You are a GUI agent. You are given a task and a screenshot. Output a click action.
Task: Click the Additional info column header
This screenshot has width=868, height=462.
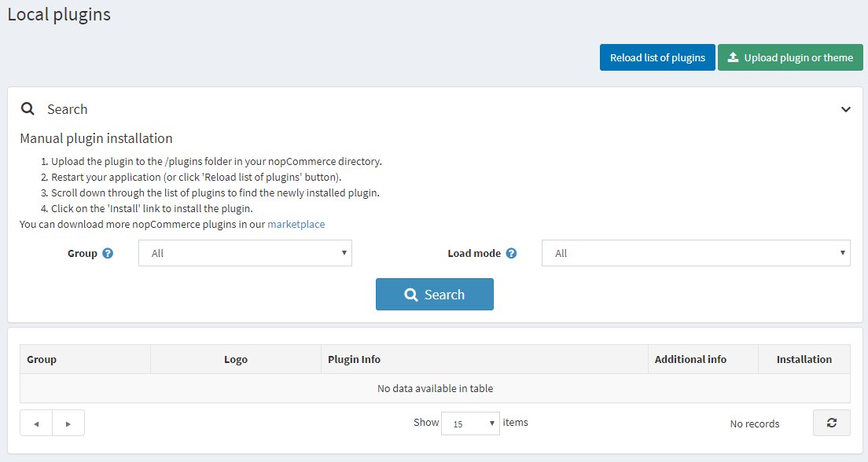point(690,359)
